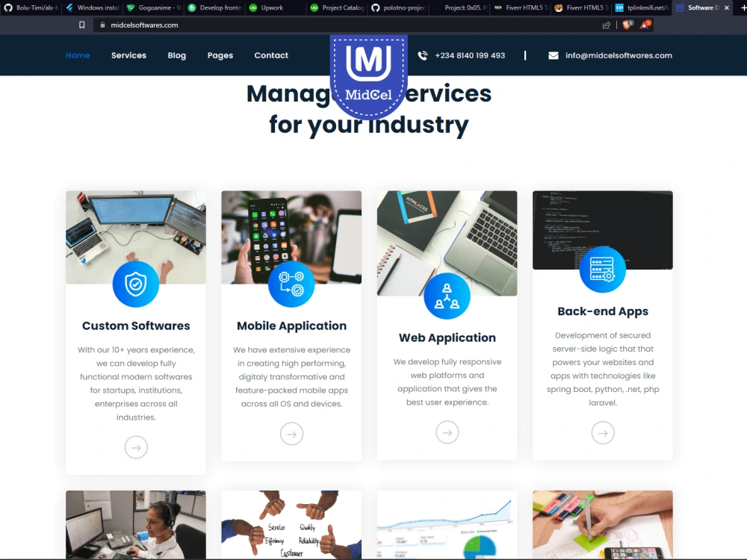Click the Mobile Application heading
The width and height of the screenshot is (747, 560).
[x=291, y=326]
